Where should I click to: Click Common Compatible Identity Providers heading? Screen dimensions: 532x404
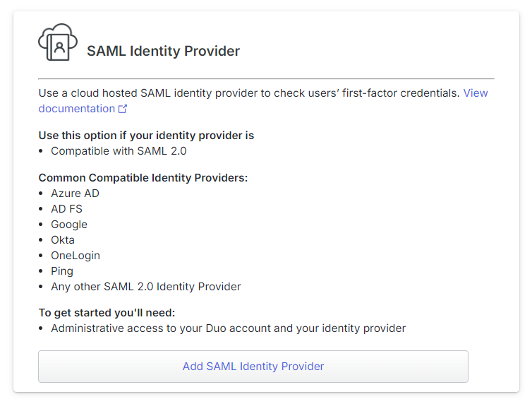click(x=143, y=177)
